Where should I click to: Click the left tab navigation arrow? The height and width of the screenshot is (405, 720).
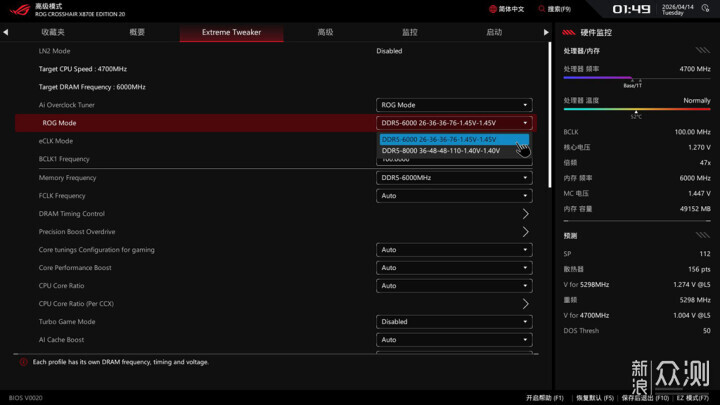(6, 32)
